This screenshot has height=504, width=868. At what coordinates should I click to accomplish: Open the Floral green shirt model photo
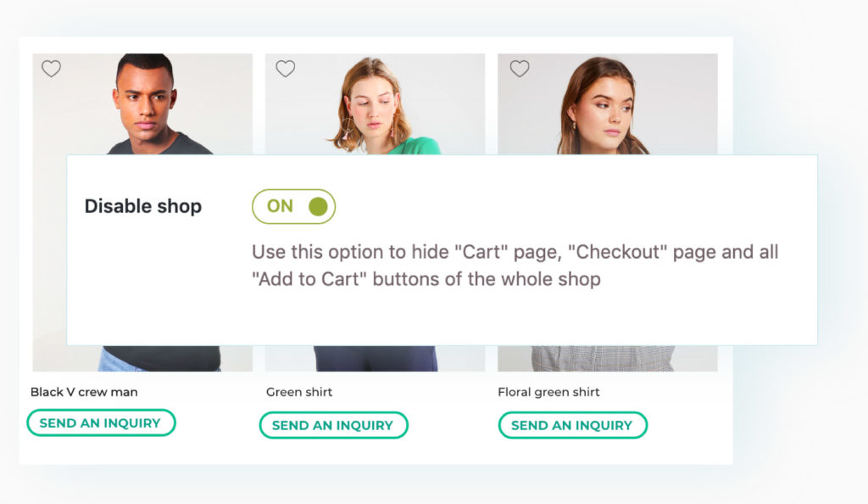pos(606,102)
